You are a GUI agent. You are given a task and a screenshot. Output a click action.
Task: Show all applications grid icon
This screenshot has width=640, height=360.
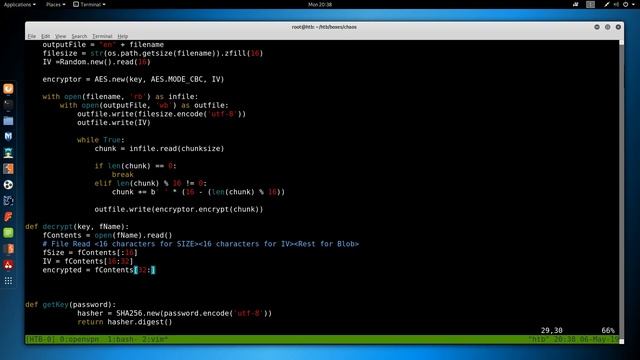[x=8, y=281]
